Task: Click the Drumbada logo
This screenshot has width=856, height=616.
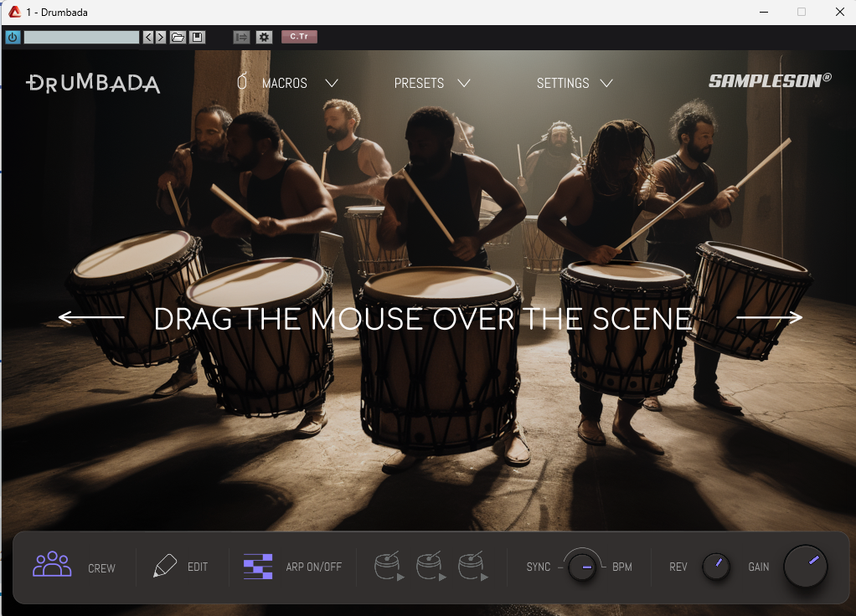Action: [93, 83]
